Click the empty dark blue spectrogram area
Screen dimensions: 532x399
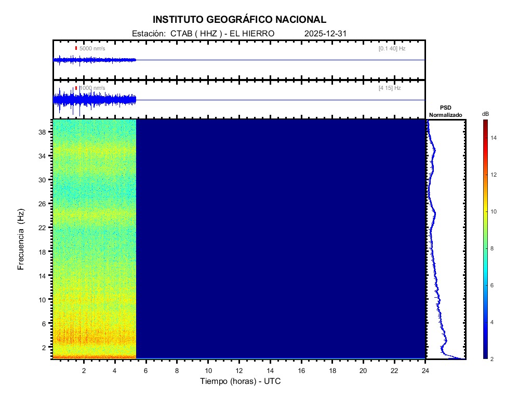(x=281, y=239)
